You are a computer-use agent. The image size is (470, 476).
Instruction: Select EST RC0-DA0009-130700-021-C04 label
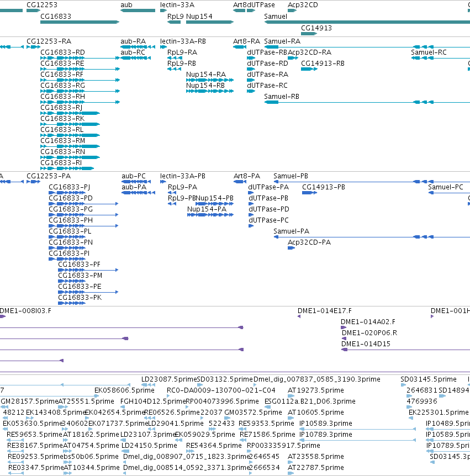point(221,390)
